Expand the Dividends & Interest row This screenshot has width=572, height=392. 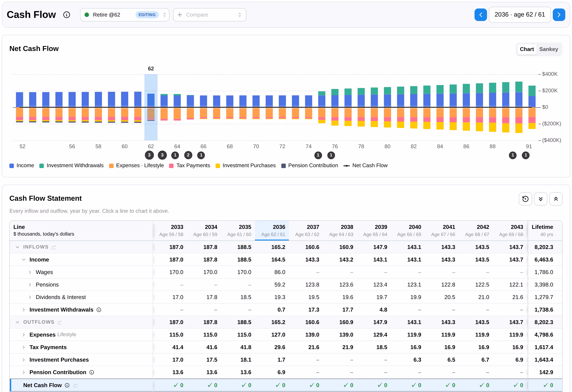[30, 297]
